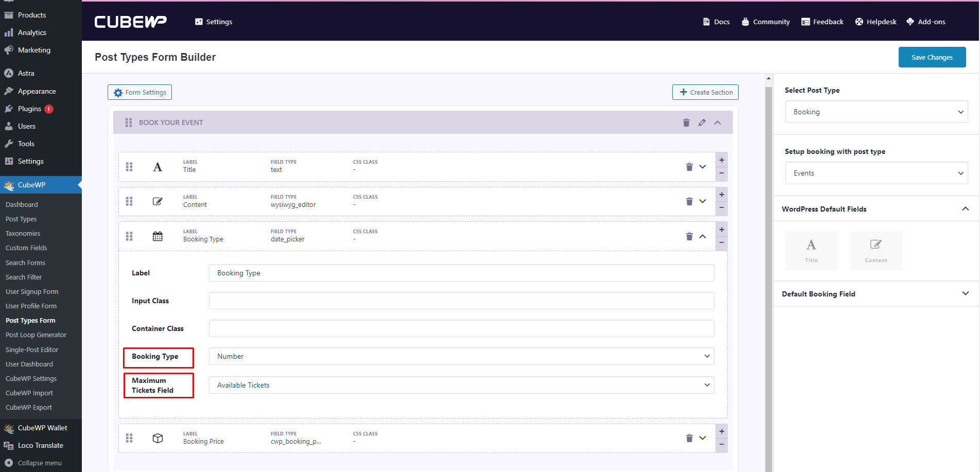
Task: Delete the Title field row
Action: pos(689,167)
